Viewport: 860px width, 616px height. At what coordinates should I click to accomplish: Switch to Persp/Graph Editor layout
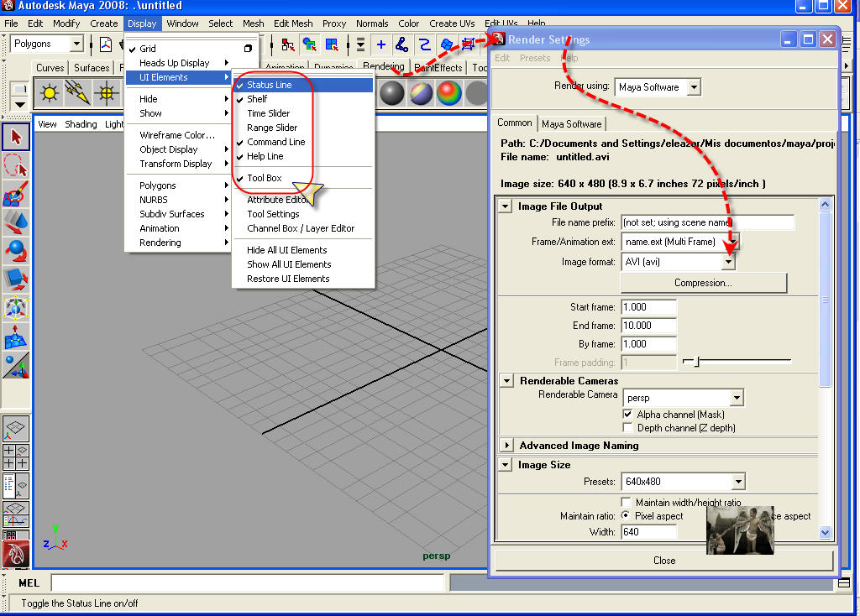point(16,514)
